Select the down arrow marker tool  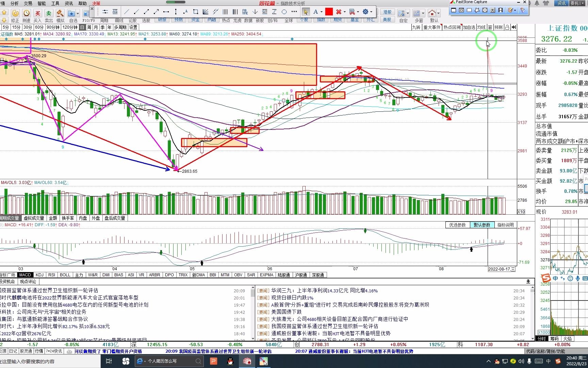255,12
